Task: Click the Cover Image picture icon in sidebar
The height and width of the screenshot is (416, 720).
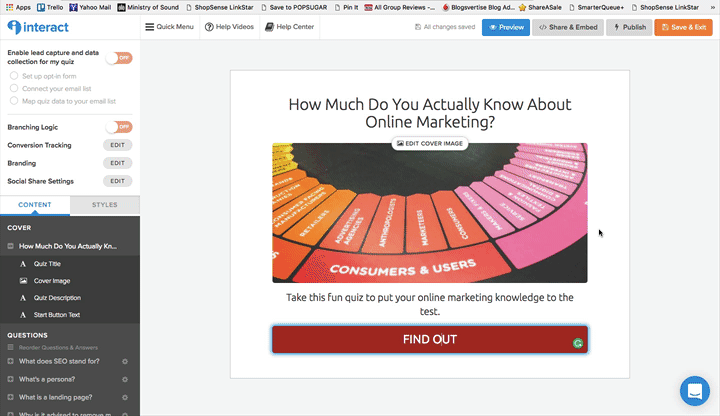Action: 23,281
